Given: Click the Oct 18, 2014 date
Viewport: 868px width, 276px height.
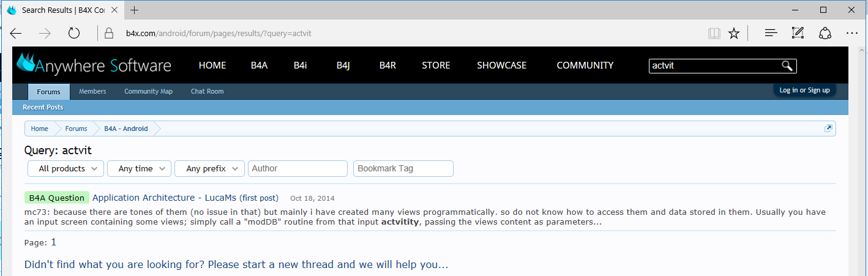Looking at the screenshot, I should point(312,198).
